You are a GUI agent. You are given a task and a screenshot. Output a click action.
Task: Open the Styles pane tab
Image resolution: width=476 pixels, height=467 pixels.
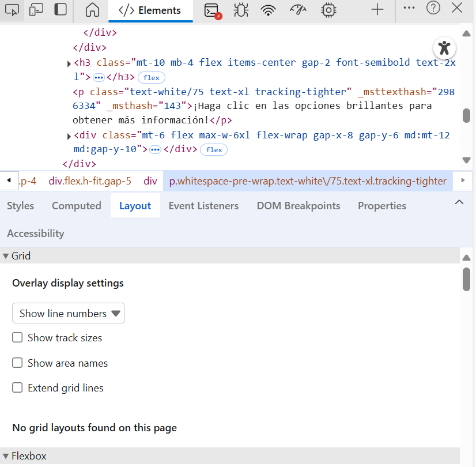click(20, 206)
